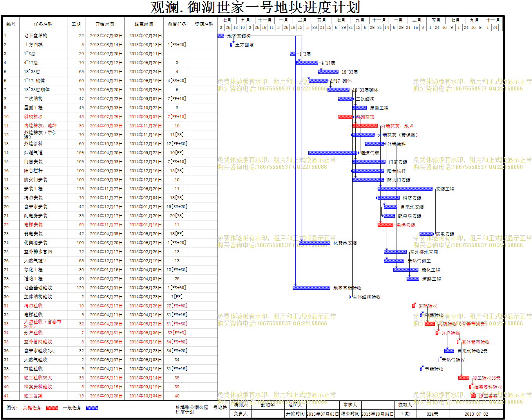Click the footer date 2013-07-02
Screen dimensions: 532x420
[476, 414]
